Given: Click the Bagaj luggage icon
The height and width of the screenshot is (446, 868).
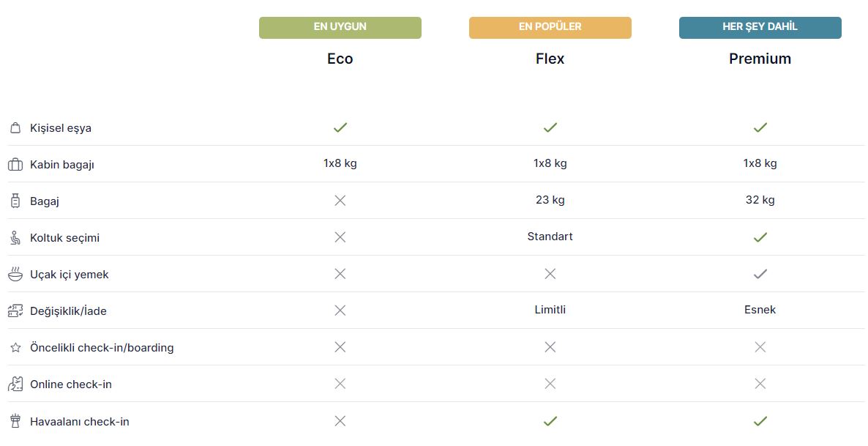Looking at the screenshot, I should coord(15,201).
